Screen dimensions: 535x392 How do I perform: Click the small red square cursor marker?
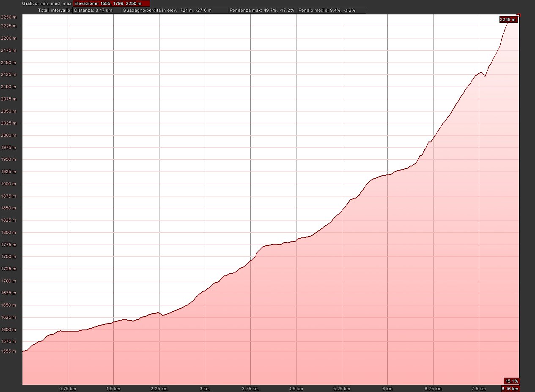(519, 15)
